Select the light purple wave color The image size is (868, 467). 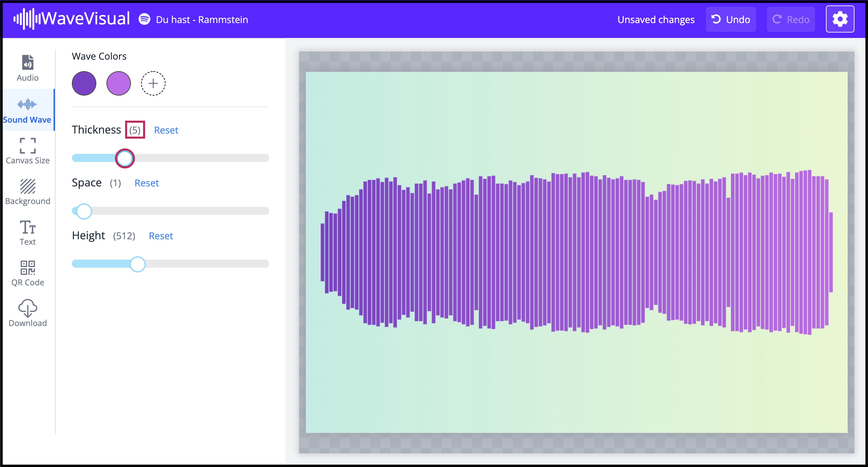tap(118, 83)
